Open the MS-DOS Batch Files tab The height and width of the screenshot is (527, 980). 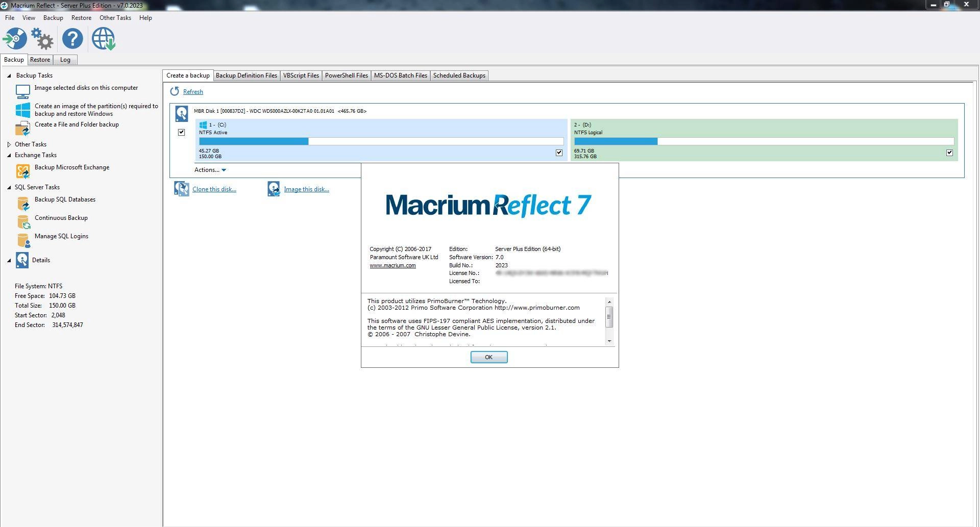point(401,76)
